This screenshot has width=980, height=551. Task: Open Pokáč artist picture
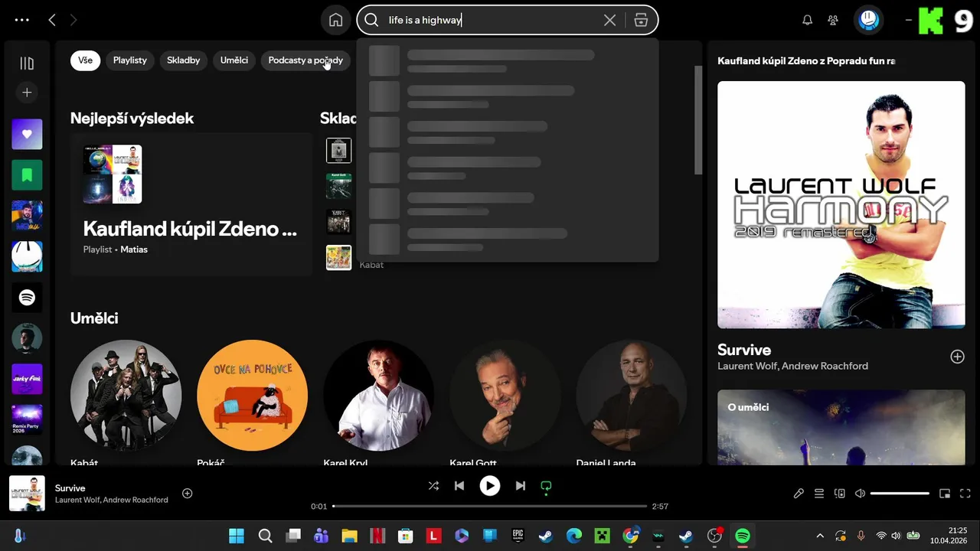tap(252, 396)
